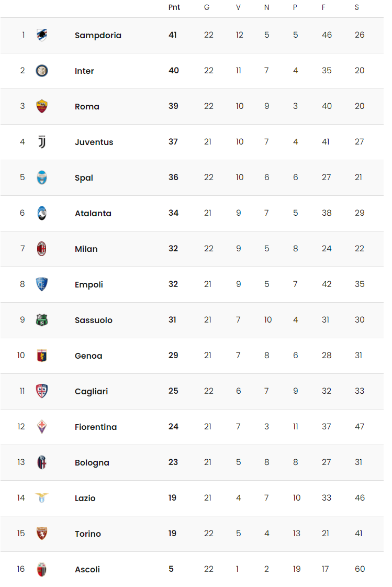
Task: Sort standings by the G column header
Action: click(207, 7)
